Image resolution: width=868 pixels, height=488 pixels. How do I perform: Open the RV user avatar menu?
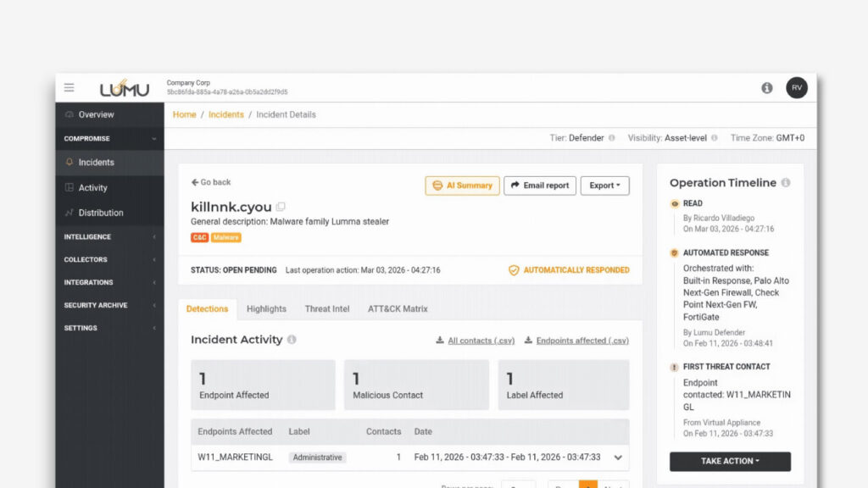click(797, 88)
